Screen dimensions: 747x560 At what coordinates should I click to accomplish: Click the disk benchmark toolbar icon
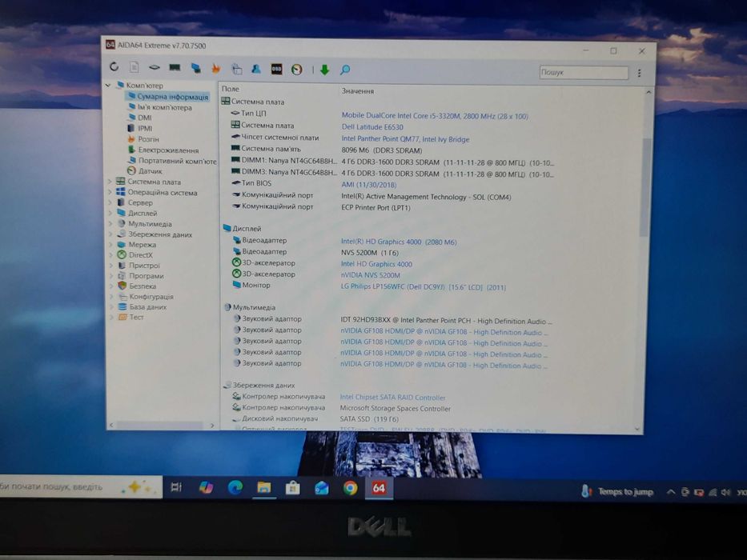(x=155, y=68)
